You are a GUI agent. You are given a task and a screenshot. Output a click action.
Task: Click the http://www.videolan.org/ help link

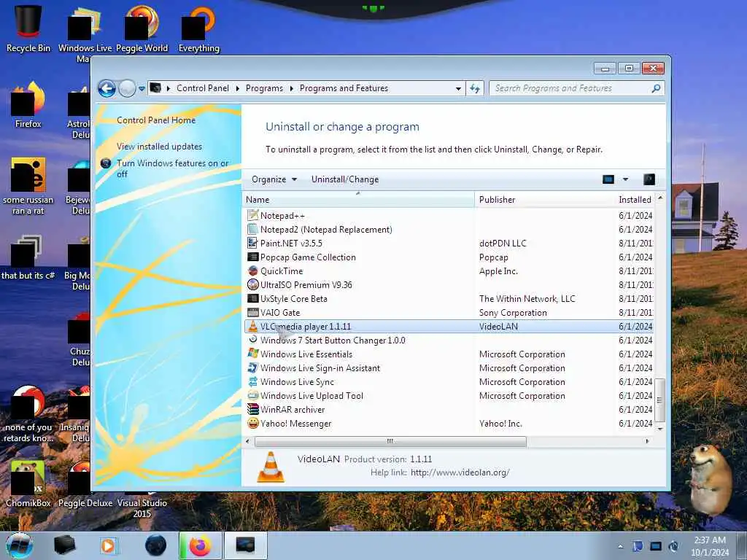[x=460, y=472]
